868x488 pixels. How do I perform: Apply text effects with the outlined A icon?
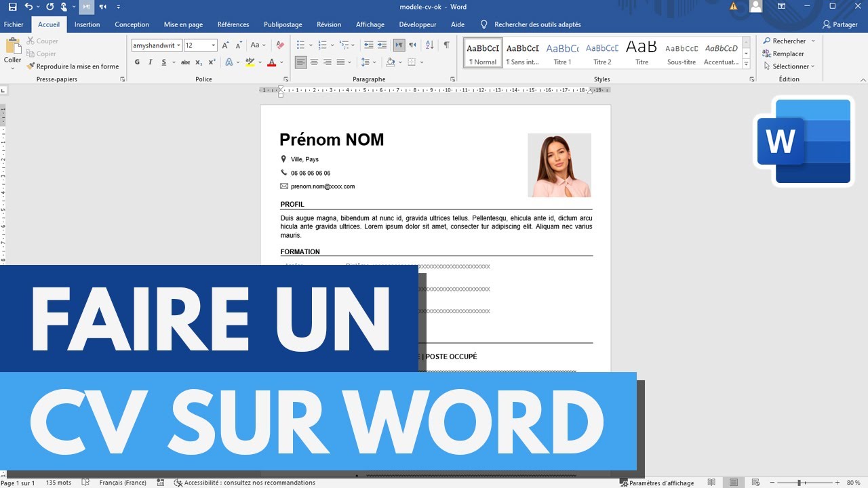(x=229, y=62)
